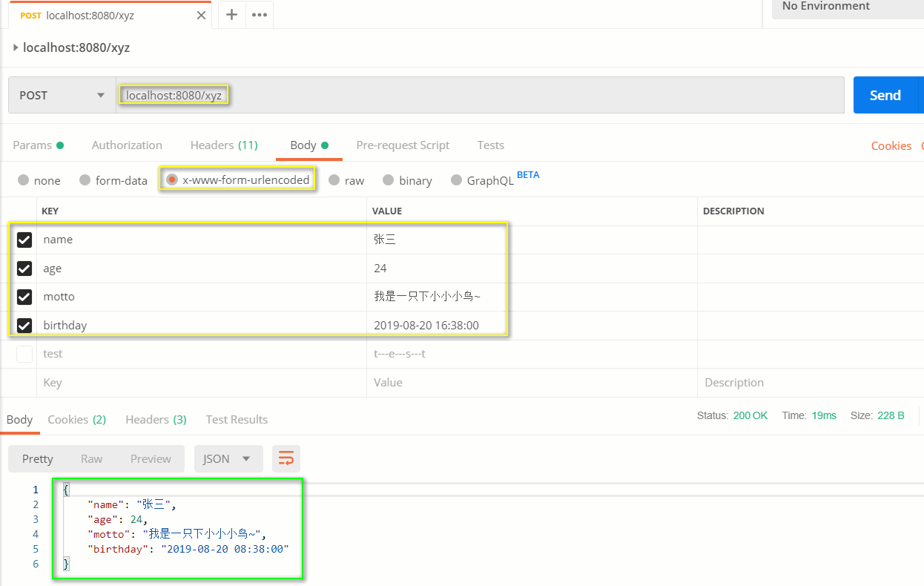Toggle the line-wrap icon in the response viewer

click(x=286, y=458)
